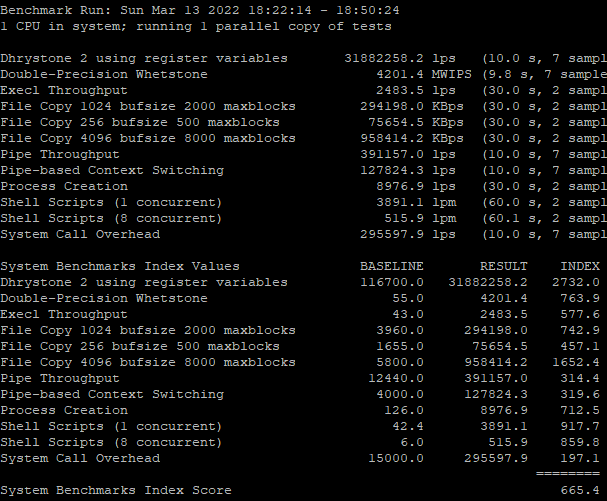
Task: Click the System Call Overhead index 197.1
Action: tap(580, 458)
